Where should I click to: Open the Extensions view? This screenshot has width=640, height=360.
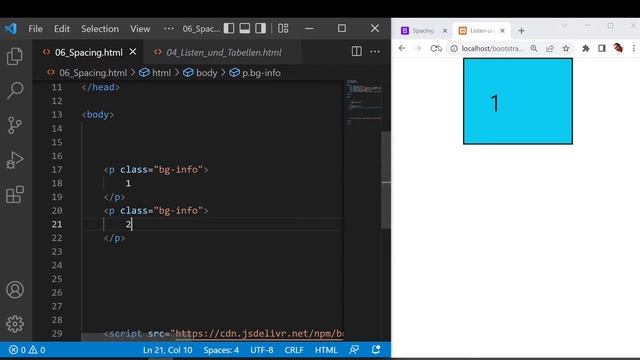click(15, 194)
